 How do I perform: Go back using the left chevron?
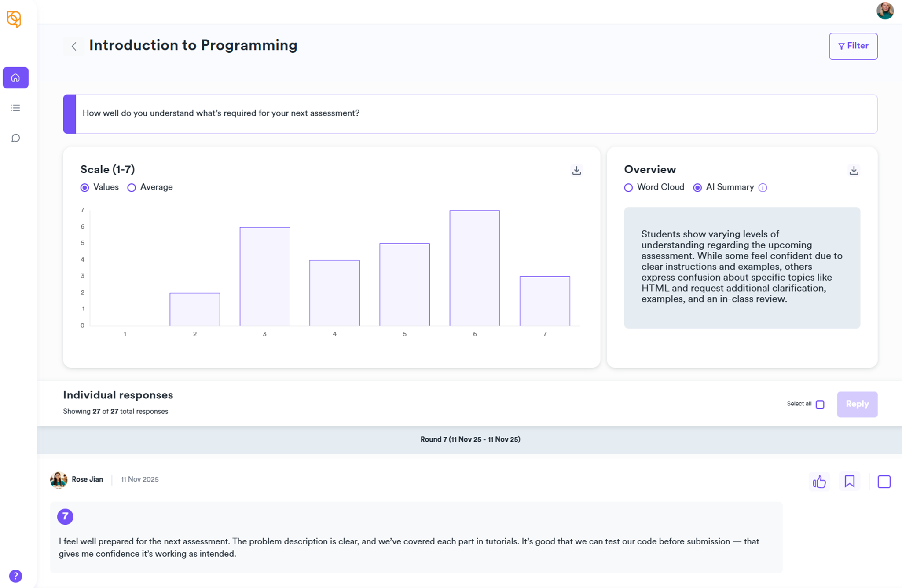click(74, 46)
